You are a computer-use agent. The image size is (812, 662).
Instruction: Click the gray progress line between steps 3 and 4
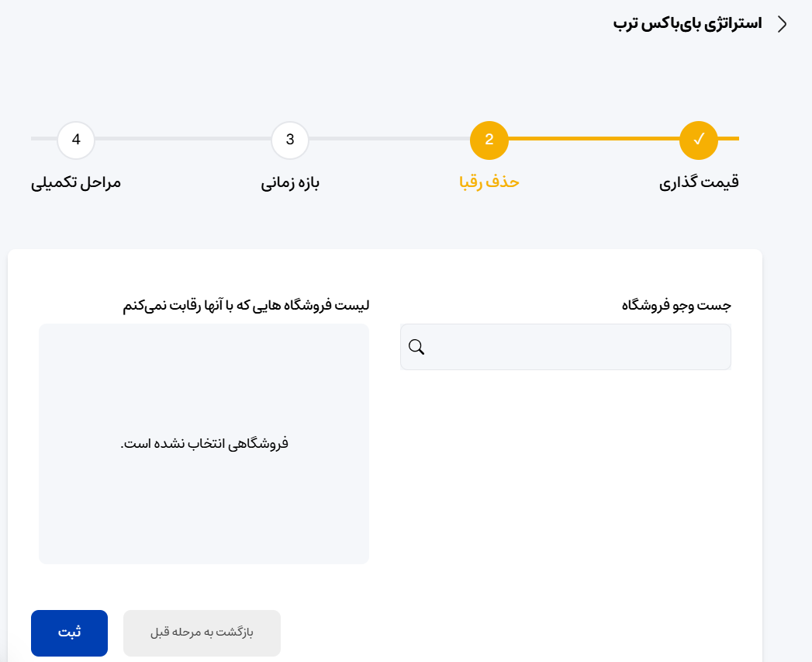(x=183, y=138)
